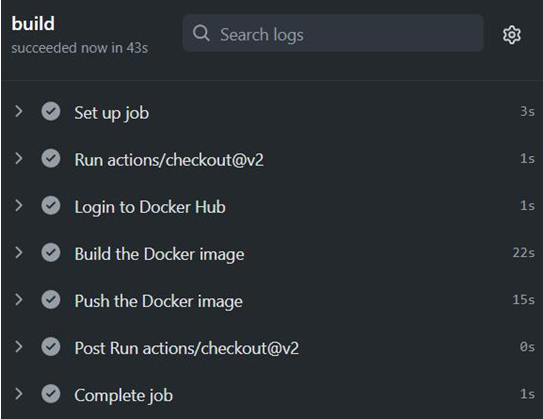Click the checkmark icon for Complete job
This screenshot has height=419, width=543.
pos(51,394)
